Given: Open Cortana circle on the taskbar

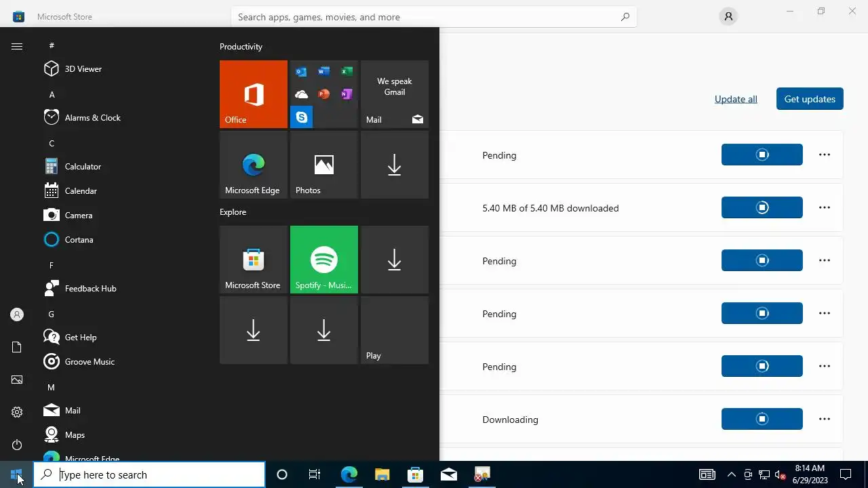Looking at the screenshot, I should click(282, 474).
